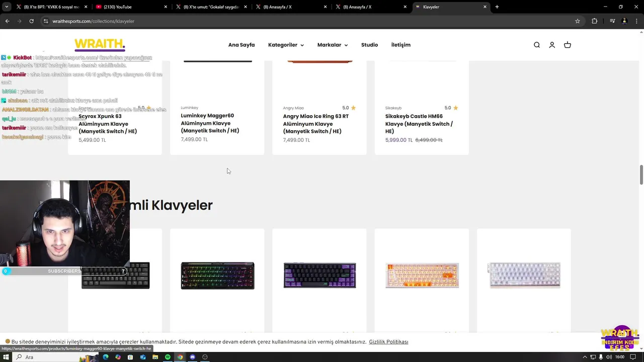Open the white translucent keyboard thumbnail
This screenshot has width=644, height=362.
click(524, 275)
